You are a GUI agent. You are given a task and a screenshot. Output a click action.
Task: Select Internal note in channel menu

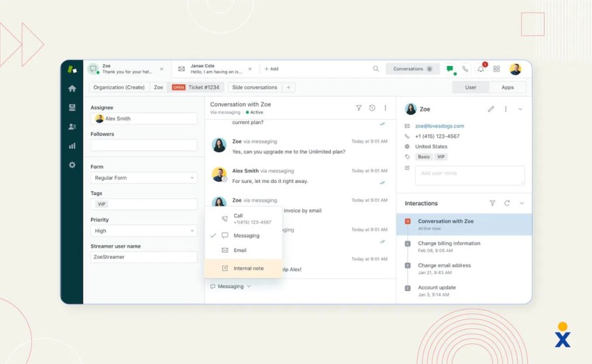tap(244, 268)
